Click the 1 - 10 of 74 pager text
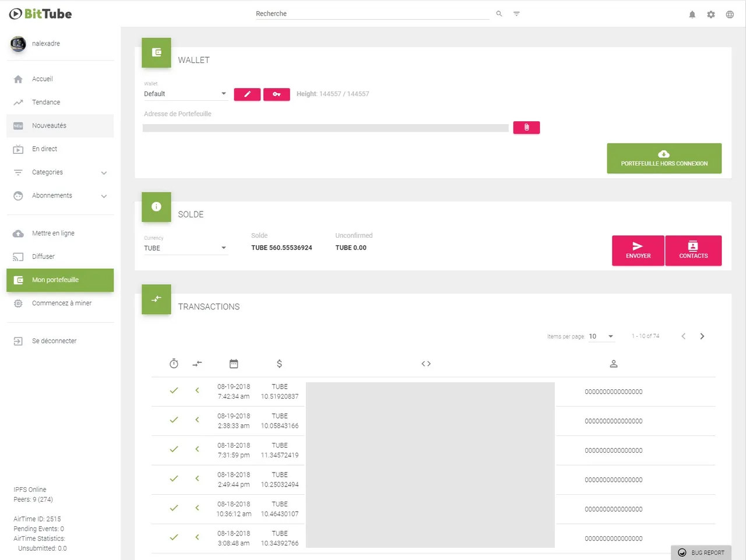The height and width of the screenshot is (560, 746). tap(646, 336)
